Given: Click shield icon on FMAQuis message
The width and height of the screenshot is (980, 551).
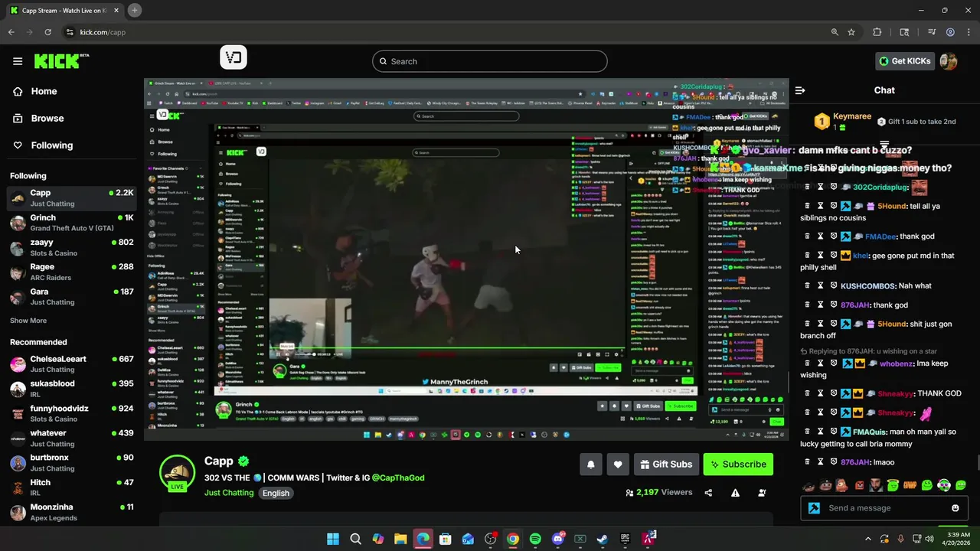Looking at the screenshot, I should coord(834,432).
